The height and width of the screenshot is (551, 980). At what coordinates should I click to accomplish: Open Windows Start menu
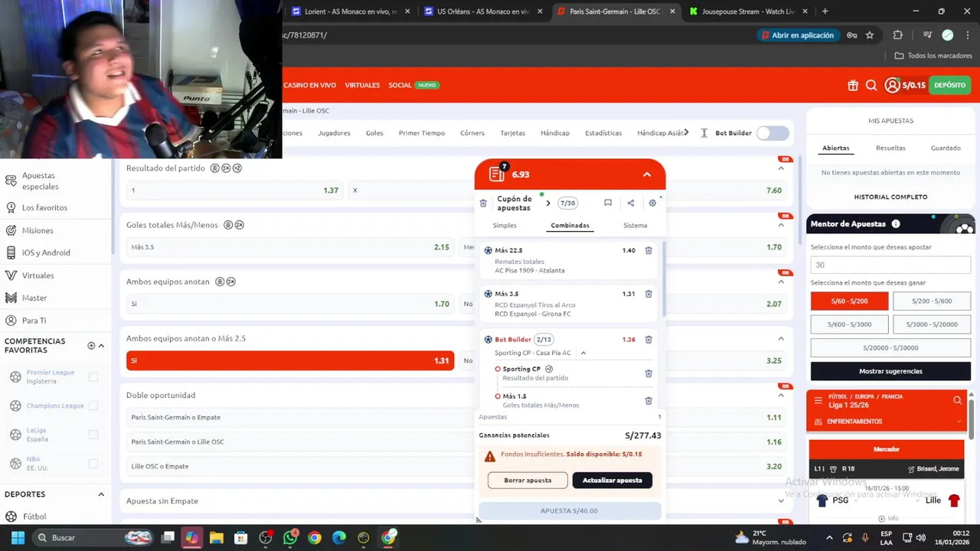coord(18,538)
